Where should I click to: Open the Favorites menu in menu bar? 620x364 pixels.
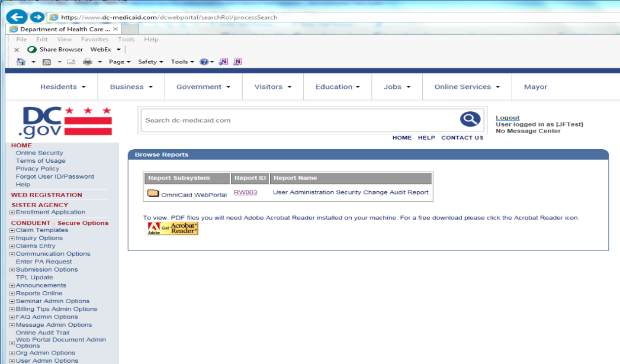[x=94, y=40]
